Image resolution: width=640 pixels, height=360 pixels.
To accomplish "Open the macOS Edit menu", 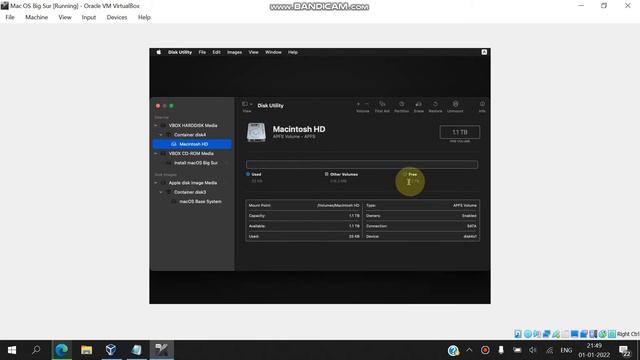I will pyautogui.click(x=216, y=52).
